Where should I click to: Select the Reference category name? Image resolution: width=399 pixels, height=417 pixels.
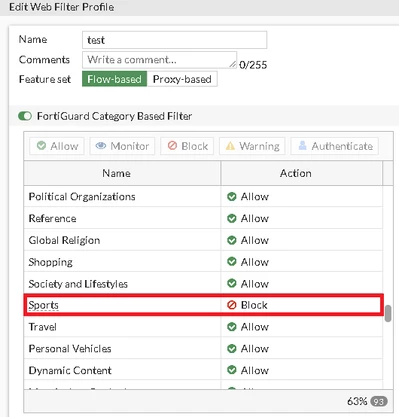click(52, 218)
